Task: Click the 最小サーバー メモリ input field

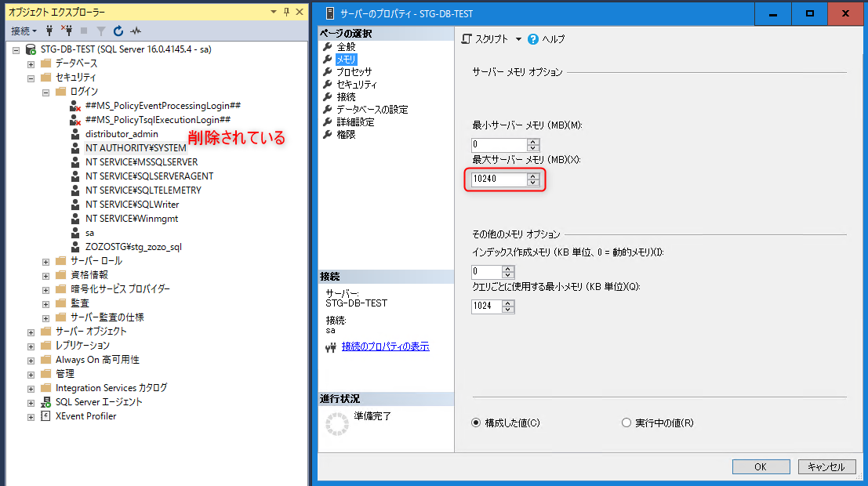Action: [x=499, y=144]
